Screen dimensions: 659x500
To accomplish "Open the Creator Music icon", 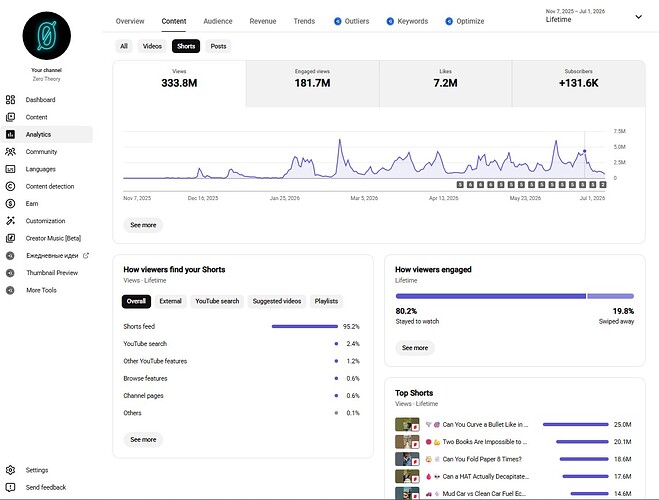I will coord(11,238).
